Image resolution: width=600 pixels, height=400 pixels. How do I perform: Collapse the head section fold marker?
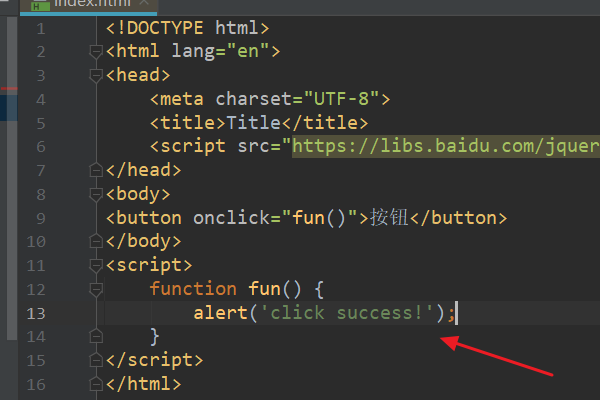[97, 75]
